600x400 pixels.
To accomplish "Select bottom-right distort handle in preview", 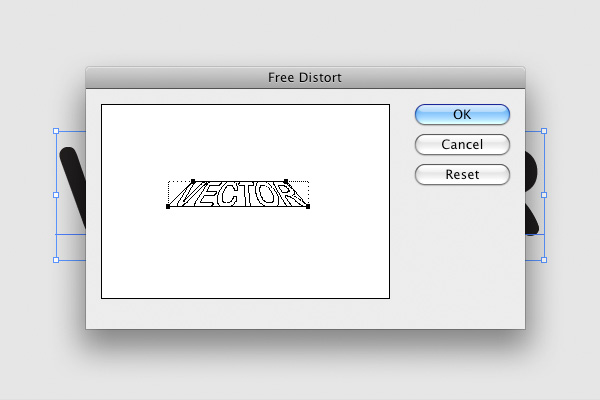I will 308,207.
